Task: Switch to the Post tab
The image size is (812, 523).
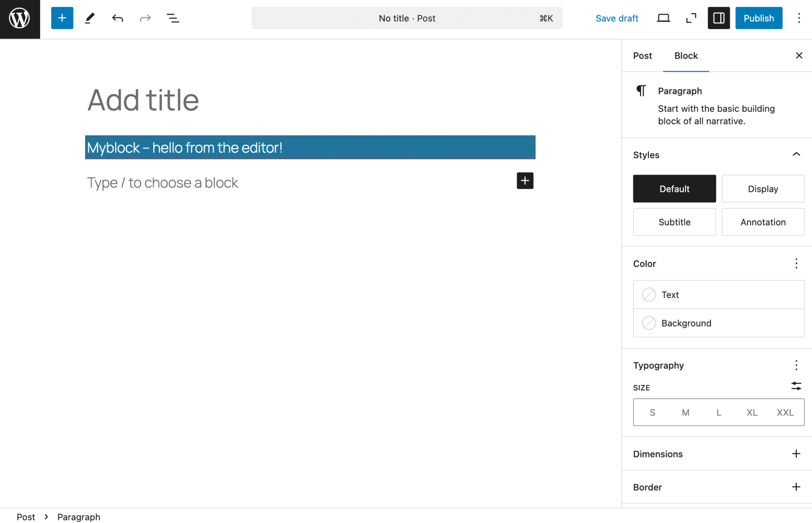Action: (642, 56)
